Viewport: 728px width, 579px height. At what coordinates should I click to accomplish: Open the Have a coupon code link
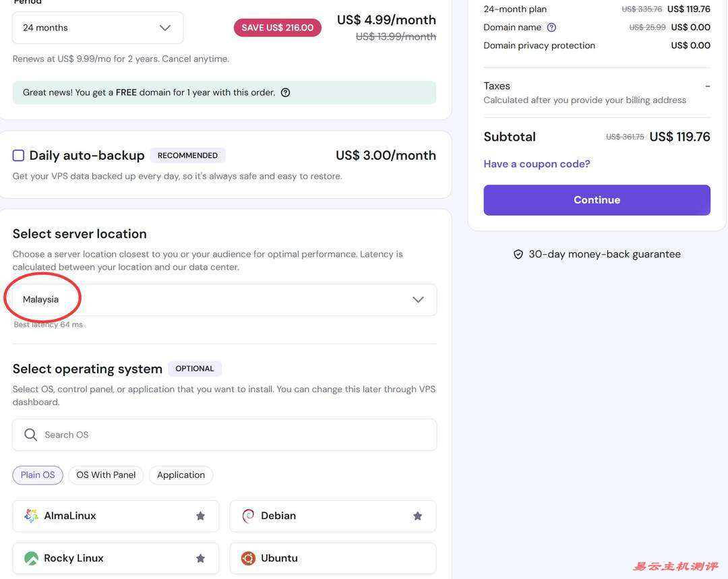pos(537,164)
